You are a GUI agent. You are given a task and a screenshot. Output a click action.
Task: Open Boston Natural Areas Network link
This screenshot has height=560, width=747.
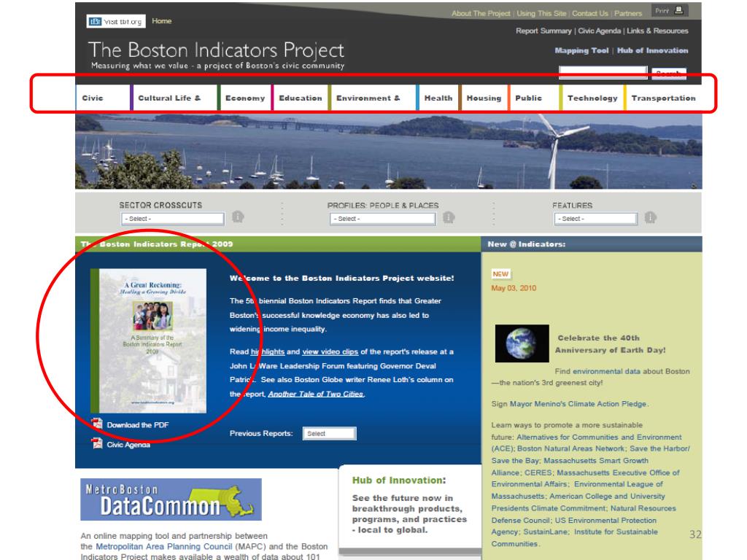570,448
